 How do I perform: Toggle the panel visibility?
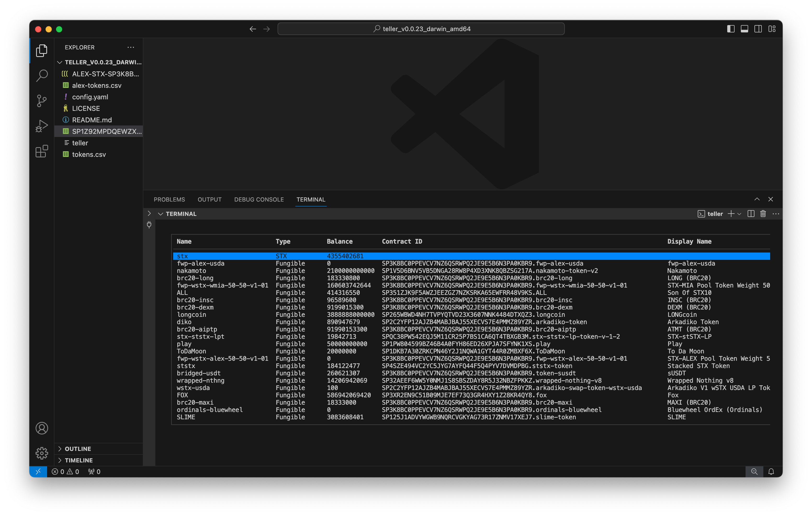pos(744,29)
